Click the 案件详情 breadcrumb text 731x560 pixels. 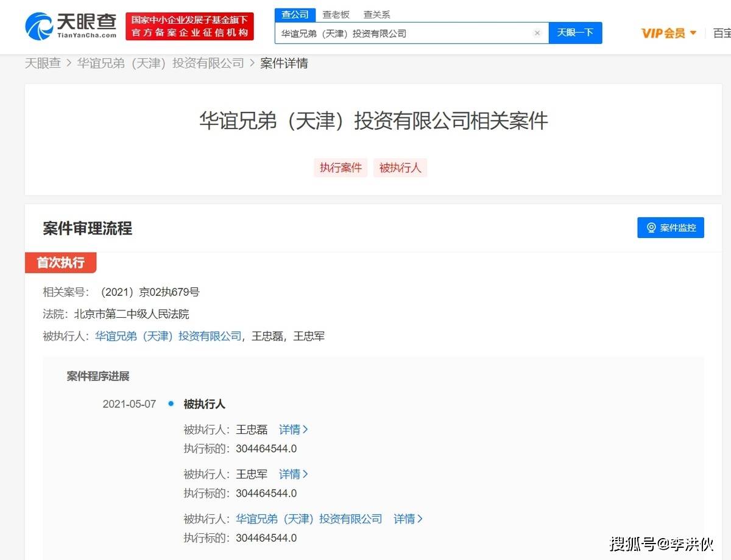(x=284, y=63)
